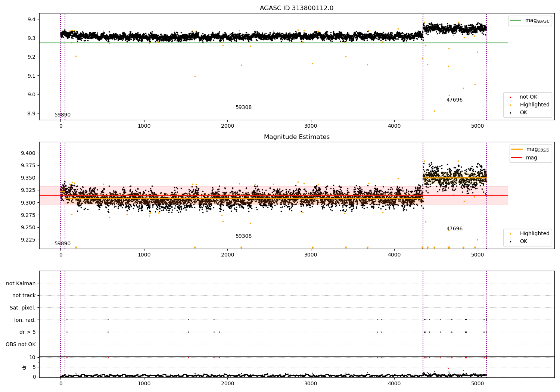Image resolution: width=560 pixels, height=392 pixels.
Task: Click y-axis tick 9.250 in middle panel
Action: tap(28, 228)
